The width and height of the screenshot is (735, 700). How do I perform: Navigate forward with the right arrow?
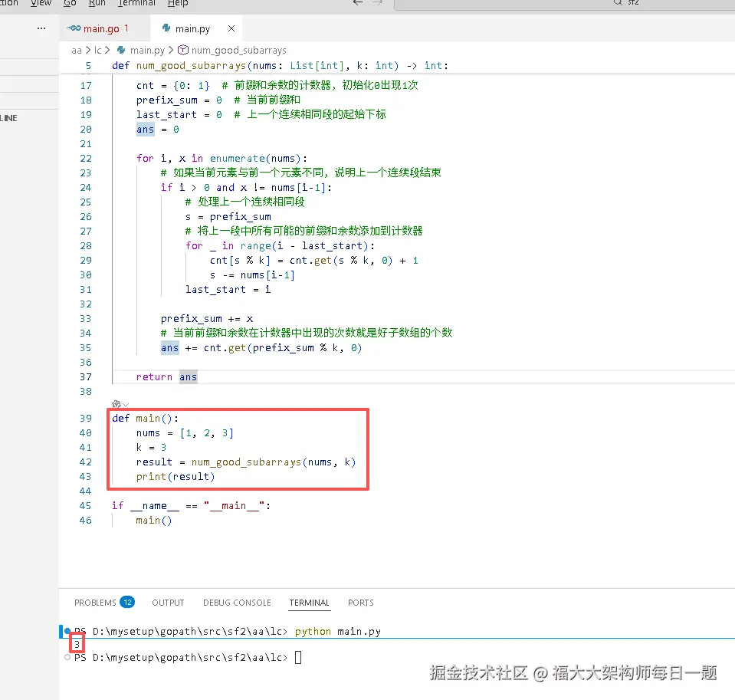click(x=378, y=2)
